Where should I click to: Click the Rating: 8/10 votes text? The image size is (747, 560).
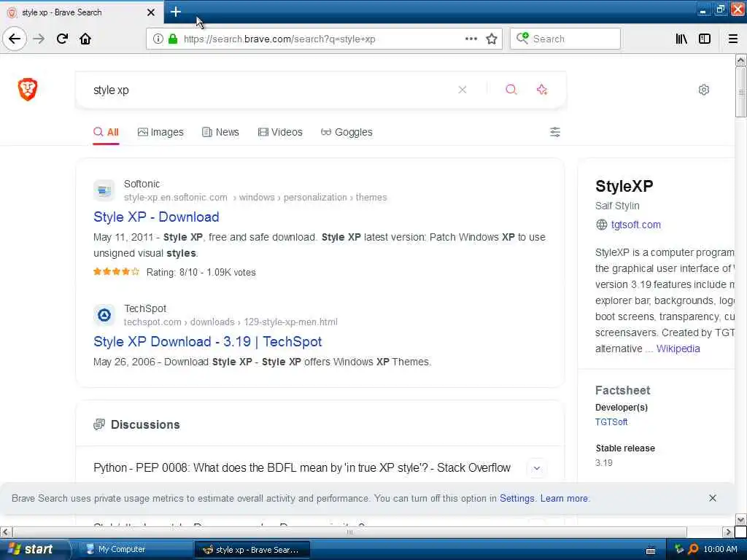201,273
